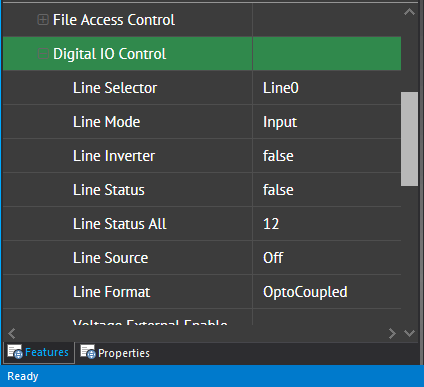Switch to the Features tab

pos(39,353)
